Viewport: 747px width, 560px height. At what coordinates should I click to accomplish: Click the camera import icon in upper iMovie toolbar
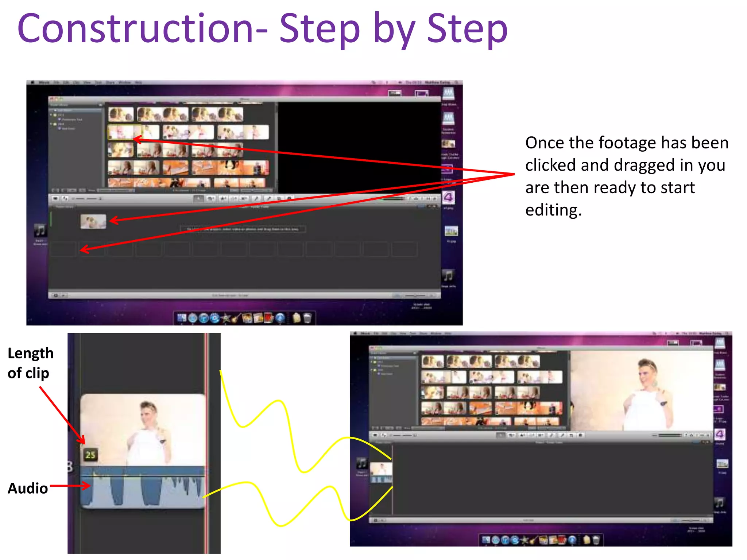click(55, 199)
